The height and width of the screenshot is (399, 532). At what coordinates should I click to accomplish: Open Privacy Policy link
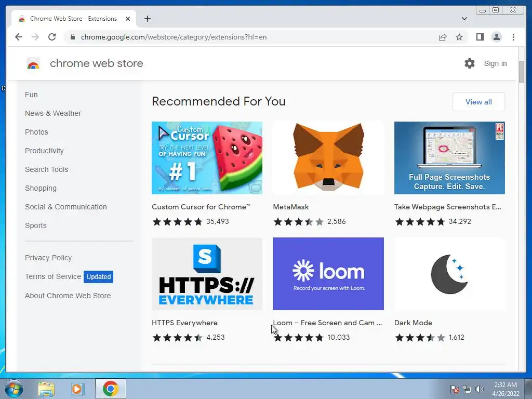(x=48, y=258)
